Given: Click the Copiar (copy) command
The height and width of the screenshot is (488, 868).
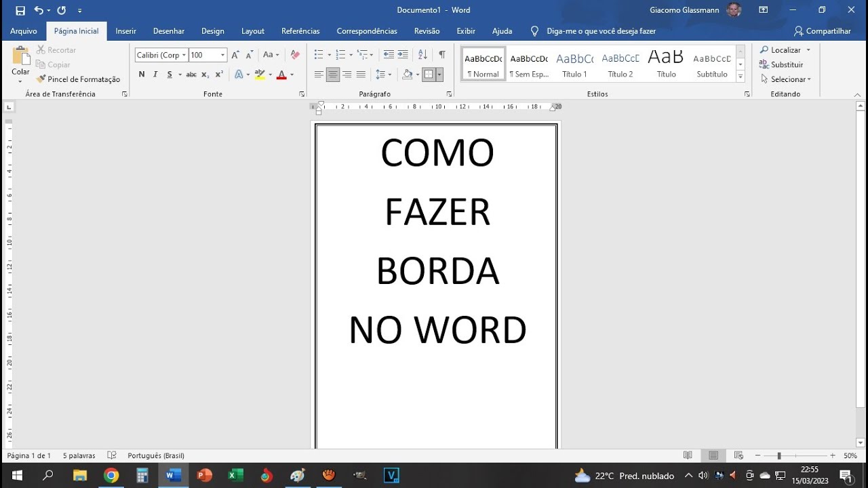Looking at the screenshot, I should [54, 65].
